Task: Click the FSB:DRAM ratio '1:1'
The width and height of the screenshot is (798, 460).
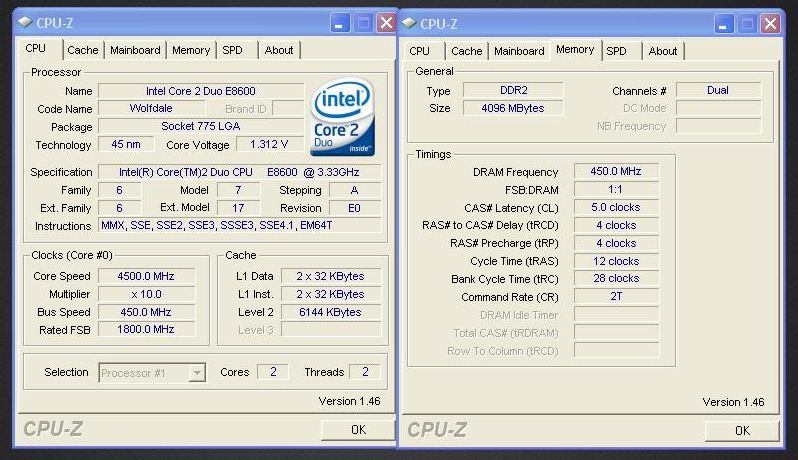Action: 616,189
